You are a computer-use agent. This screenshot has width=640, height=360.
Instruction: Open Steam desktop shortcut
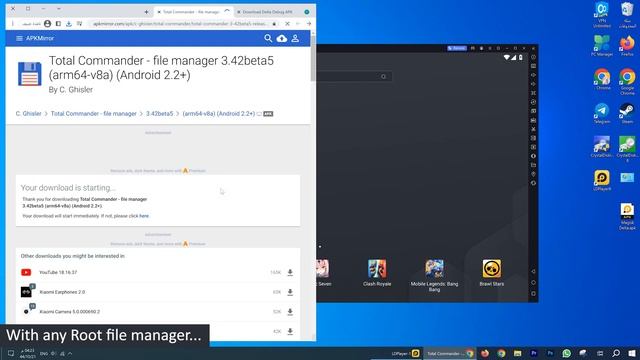tap(627, 113)
